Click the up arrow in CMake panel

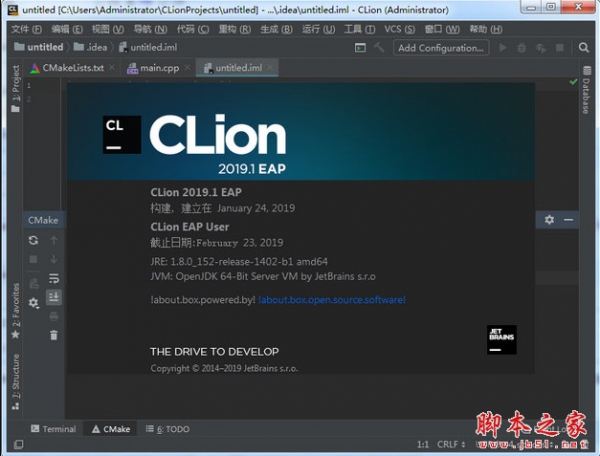pyautogui.click(x=54, y=240)
